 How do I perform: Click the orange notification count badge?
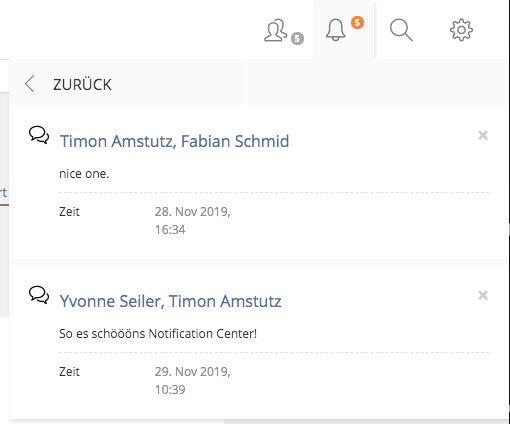[x=357, y=22]
